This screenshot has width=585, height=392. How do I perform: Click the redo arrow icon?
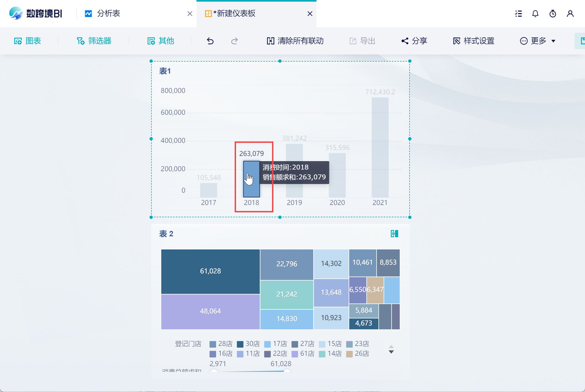click(x=234, y=41)
